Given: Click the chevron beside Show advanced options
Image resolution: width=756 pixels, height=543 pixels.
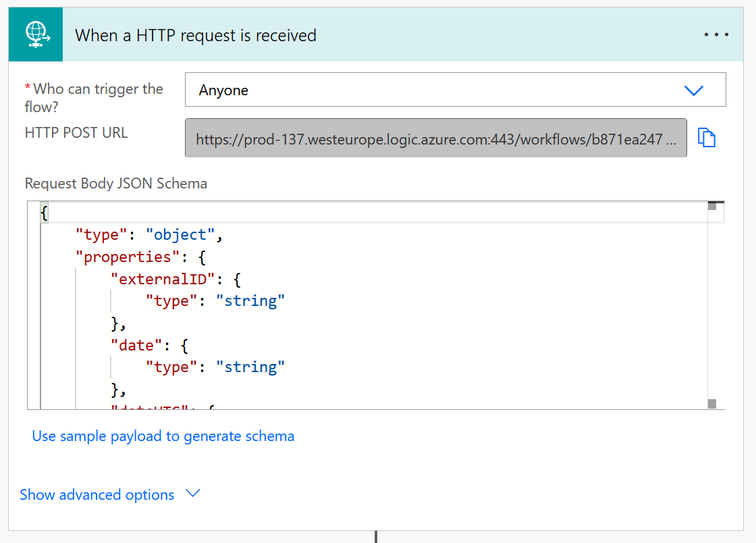Looking at the screenshot, I should pyautogui.click(x=193, y=493).
